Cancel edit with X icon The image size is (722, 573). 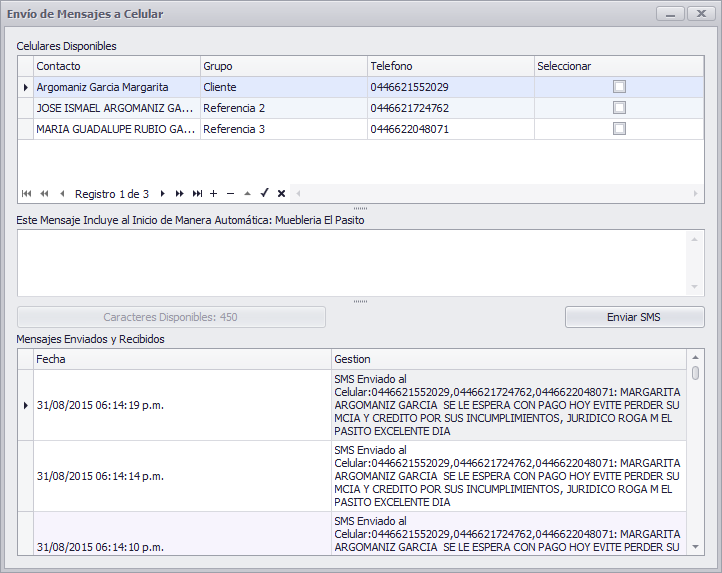coord(281,194)
